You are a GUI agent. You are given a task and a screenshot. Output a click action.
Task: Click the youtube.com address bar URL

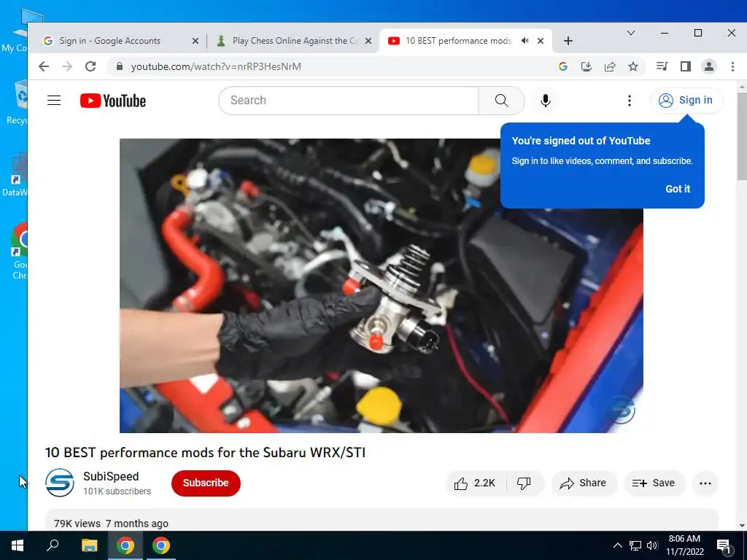[216, 66]
